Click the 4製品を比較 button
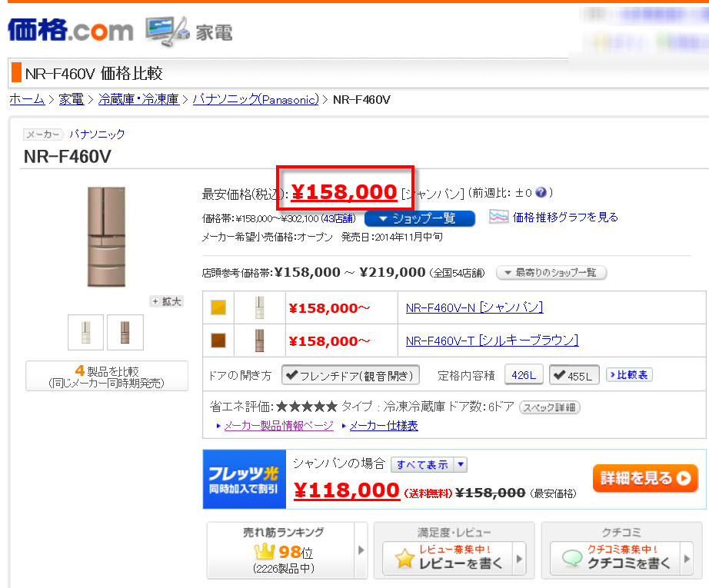The height and width of the screenshot is (588, 709). click(x=107, y=376)
